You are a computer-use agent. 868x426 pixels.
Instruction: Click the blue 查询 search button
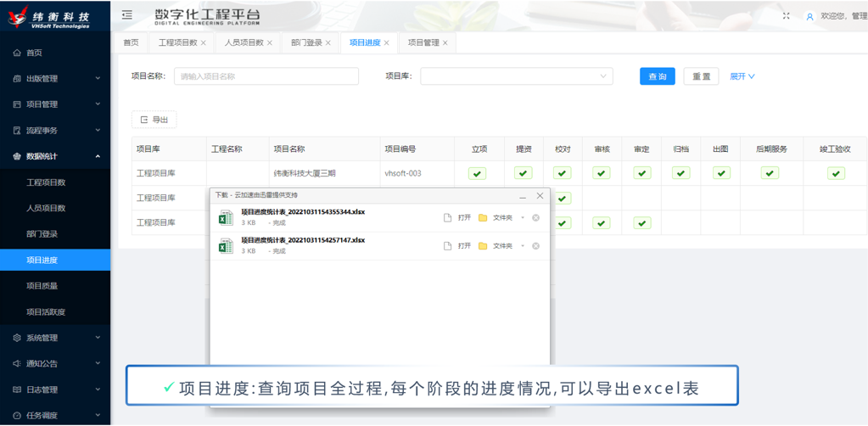click(657, 76)
